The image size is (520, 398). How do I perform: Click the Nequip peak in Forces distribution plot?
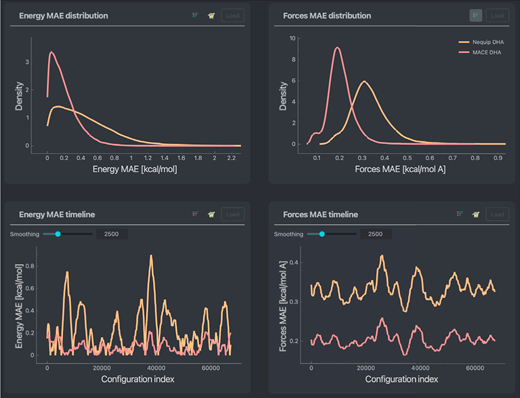pos(364,81)
